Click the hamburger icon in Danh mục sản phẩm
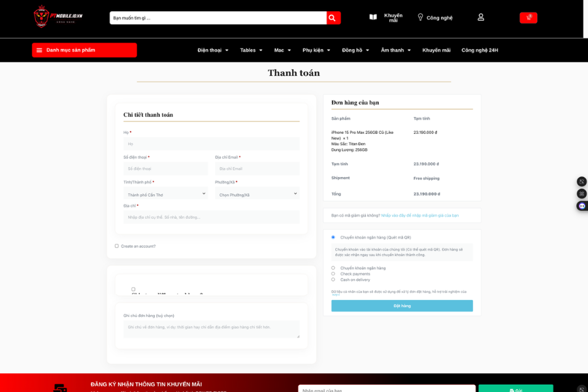 click(39, 50)
